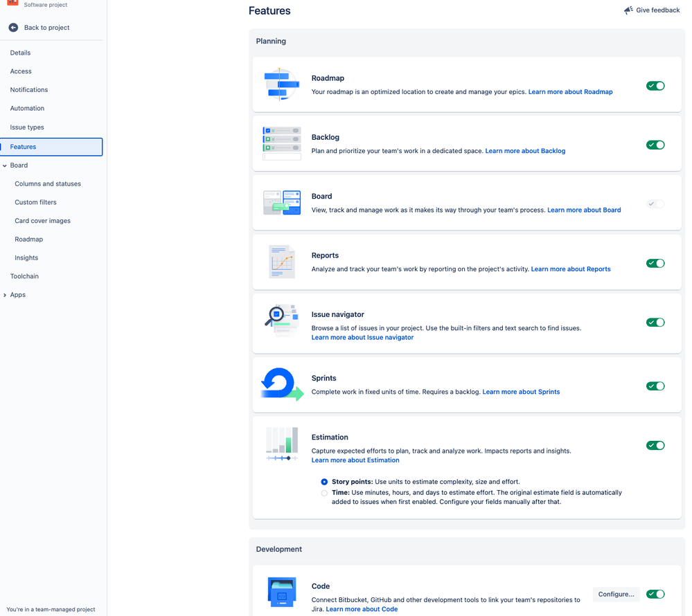The width and height of the screenshot is (692, 616).
Task: Click the Configure... button for Code
Action: (616, 595)
